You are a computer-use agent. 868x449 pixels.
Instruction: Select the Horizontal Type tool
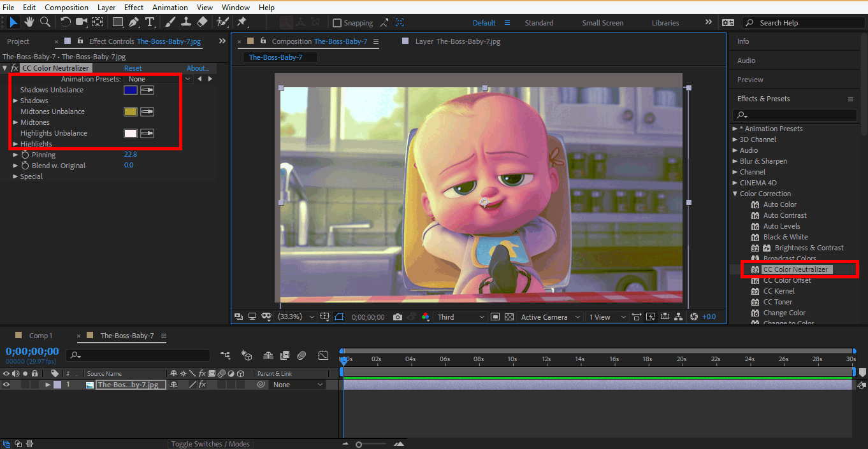(x=150, y=22)
